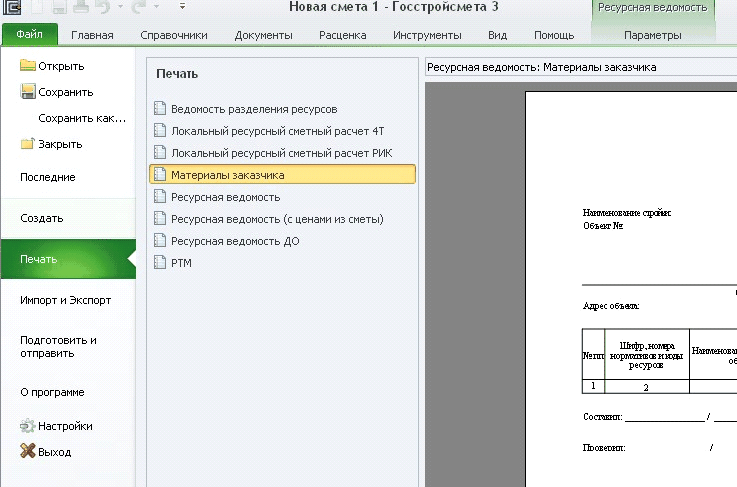Open the Импорт и Экспорт section
737x487 pixels.
click(x=65, y=300)
